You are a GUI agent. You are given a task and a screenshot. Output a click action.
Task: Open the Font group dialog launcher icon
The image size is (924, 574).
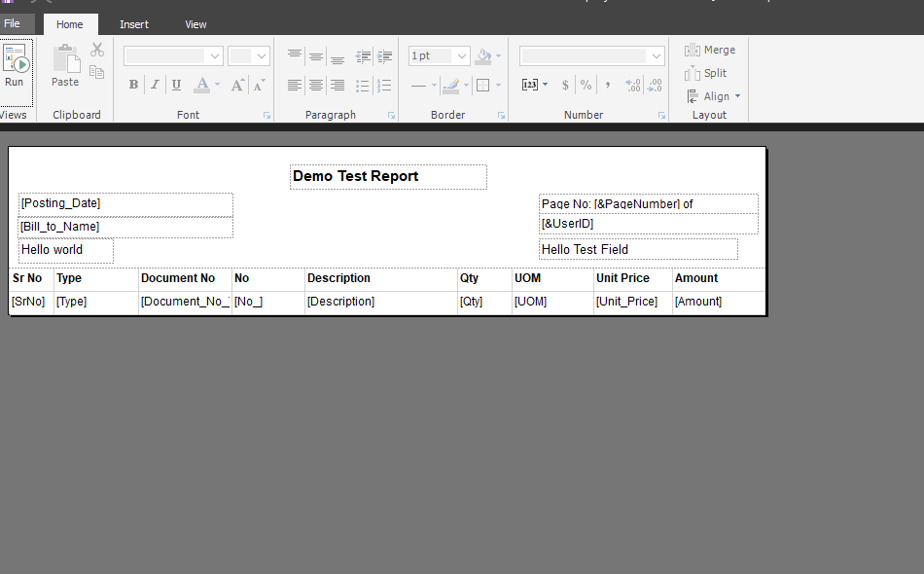(266, 115)
